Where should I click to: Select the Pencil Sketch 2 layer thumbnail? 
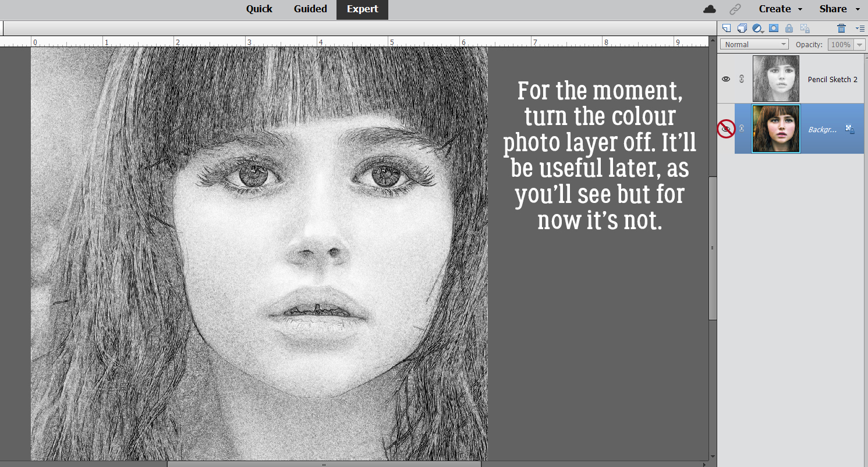tap(776, 79)
